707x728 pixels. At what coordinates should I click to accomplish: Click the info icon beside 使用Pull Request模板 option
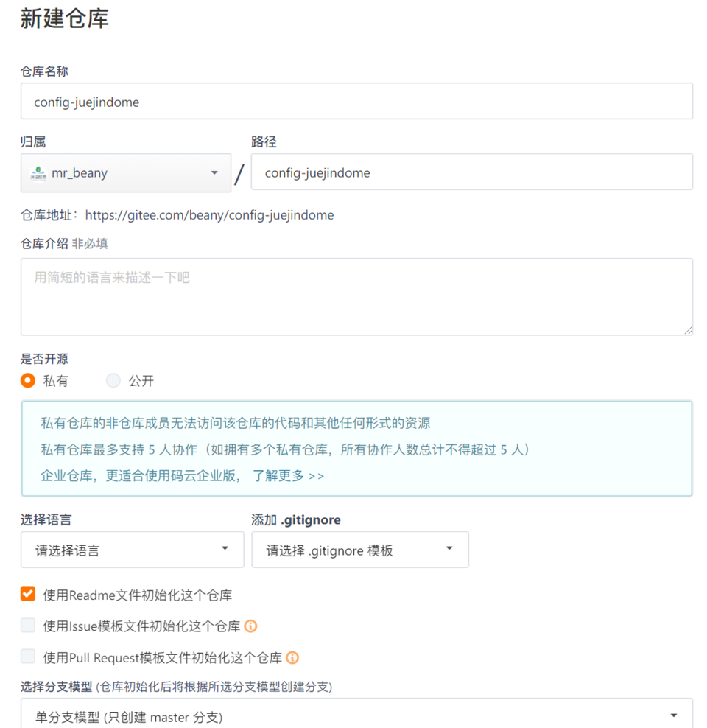point(292,657)
